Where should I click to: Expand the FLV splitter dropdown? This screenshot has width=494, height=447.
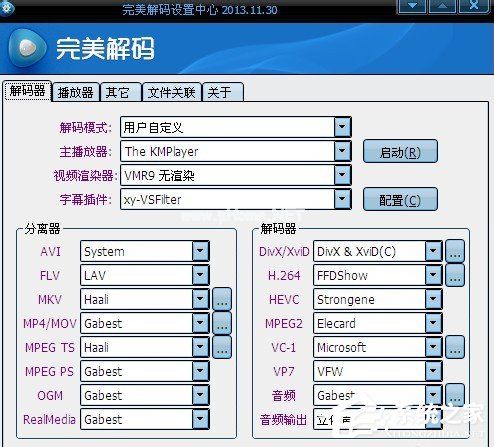pos(200,275)
